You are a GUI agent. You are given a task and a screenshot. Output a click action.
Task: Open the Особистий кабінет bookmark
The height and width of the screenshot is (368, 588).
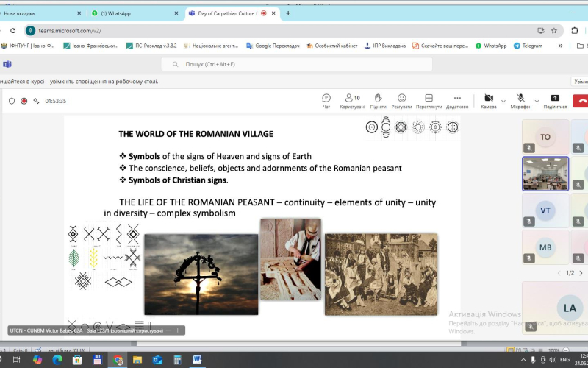(x=332, y=46)
